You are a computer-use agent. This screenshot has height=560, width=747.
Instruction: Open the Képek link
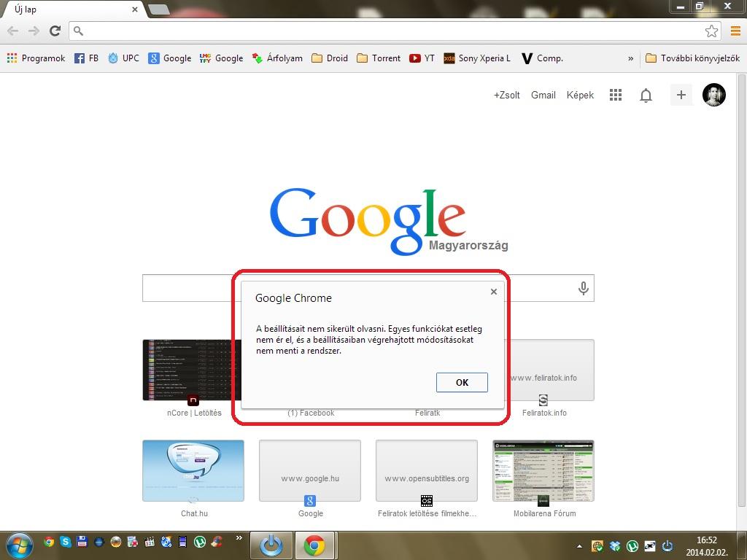[580, 96]
